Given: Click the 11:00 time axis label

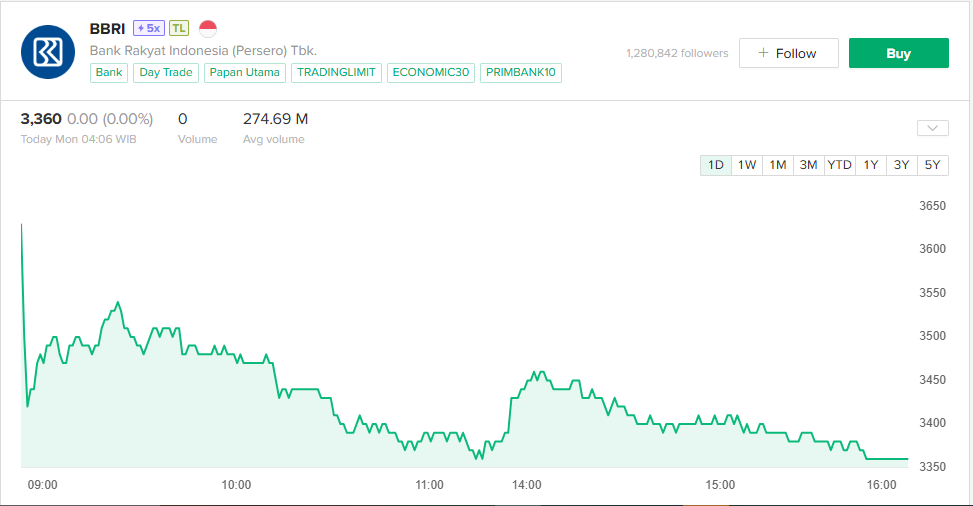Looking at the screenshot, I should pyautogui.click(x=429, y=485).
